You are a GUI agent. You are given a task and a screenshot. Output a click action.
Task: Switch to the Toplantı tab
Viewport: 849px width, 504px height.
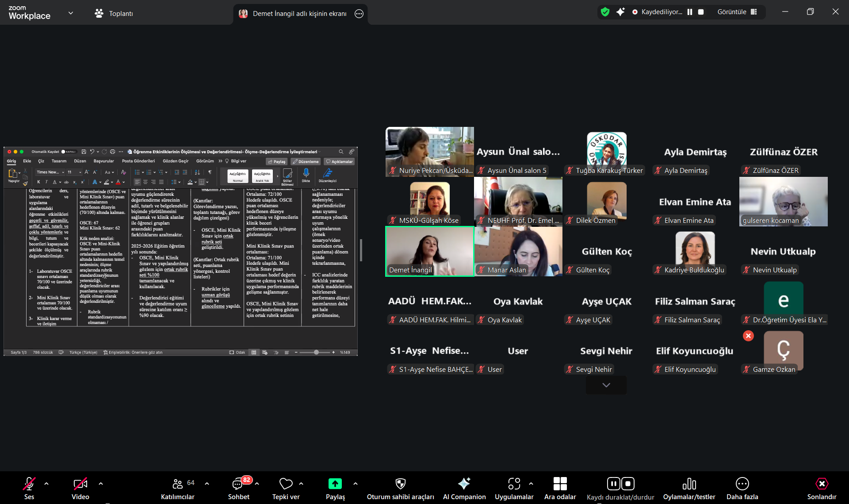click(x=114, y=13)
